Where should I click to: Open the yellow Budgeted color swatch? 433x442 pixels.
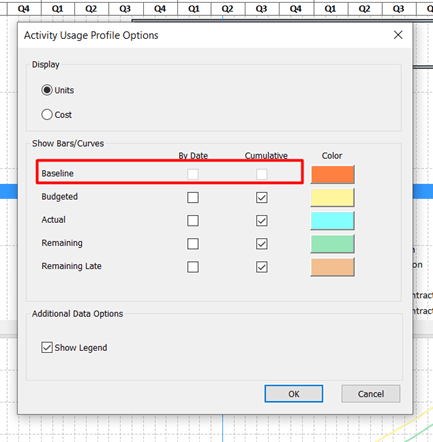(x=332, y=197)
